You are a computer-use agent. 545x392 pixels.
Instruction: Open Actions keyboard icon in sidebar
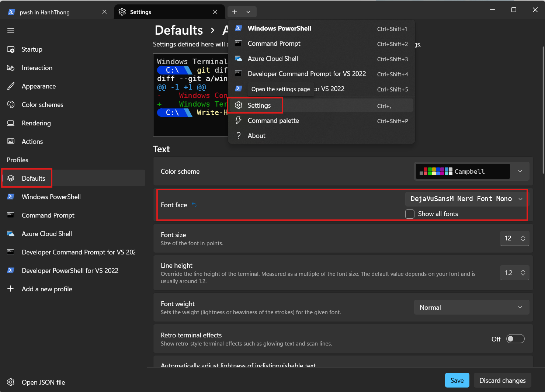[11, 142]
